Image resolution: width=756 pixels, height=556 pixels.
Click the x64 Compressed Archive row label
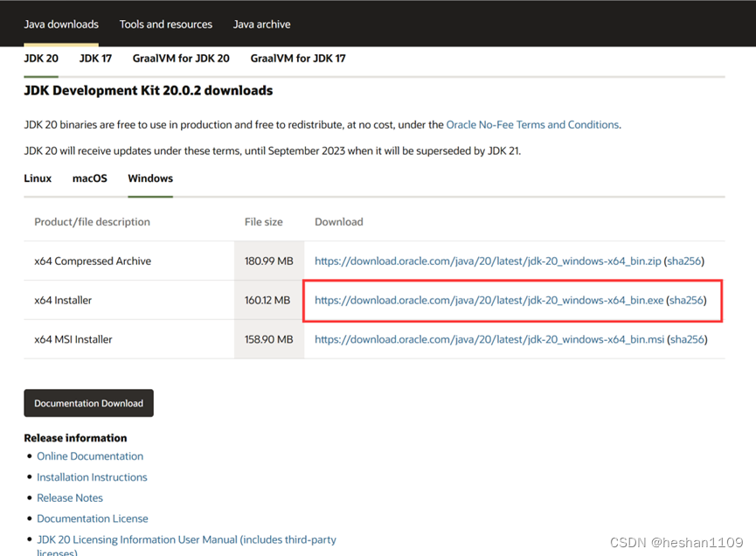coord(93,261)
